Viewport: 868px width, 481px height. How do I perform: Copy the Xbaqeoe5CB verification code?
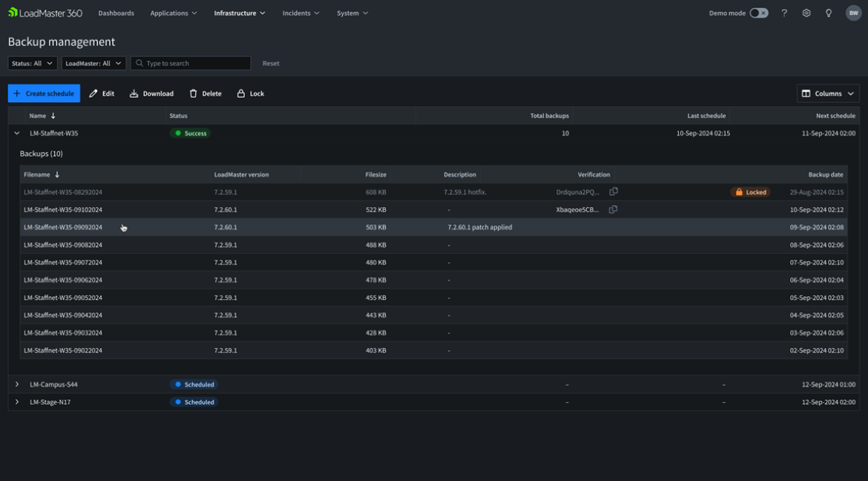(x=614, y=209)
